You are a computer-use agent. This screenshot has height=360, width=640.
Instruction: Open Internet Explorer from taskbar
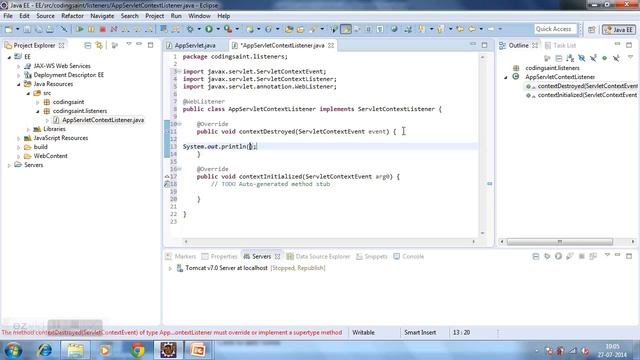[x=44, y=350]
